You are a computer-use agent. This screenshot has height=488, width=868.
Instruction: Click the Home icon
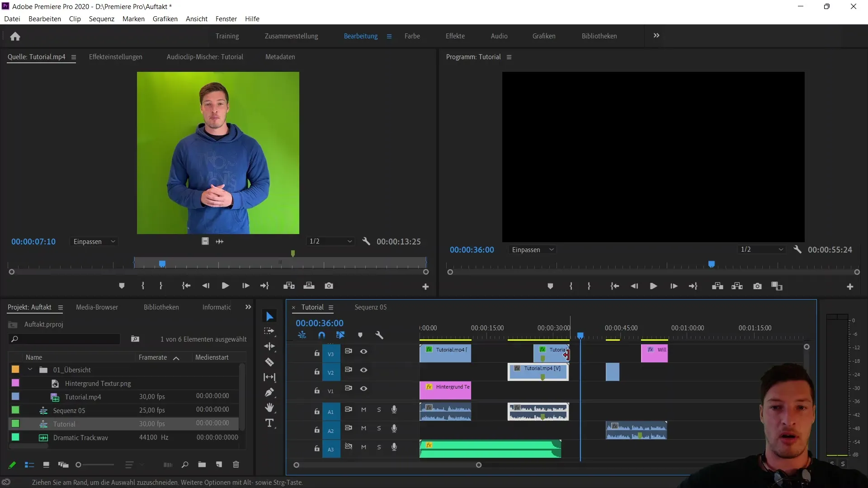coord(15,36)
